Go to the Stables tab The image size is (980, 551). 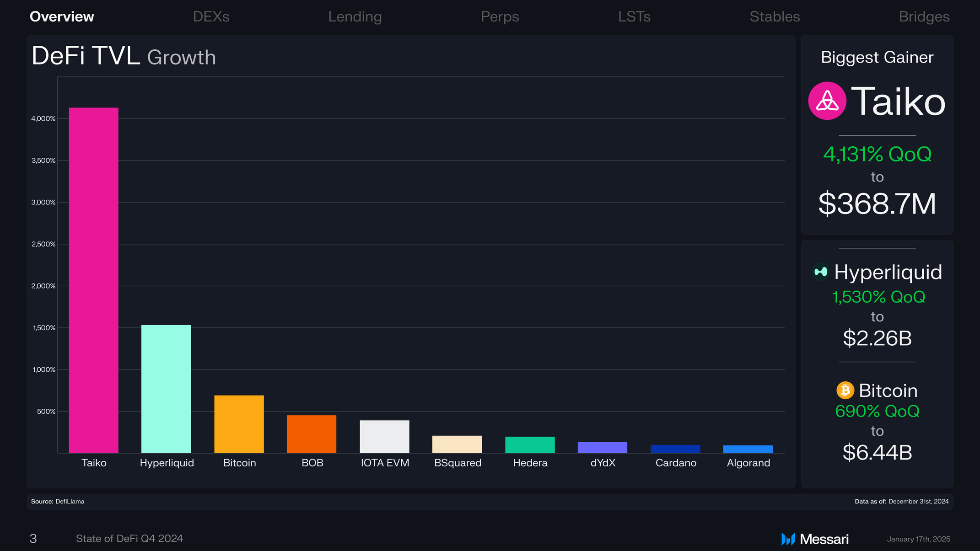775,16
